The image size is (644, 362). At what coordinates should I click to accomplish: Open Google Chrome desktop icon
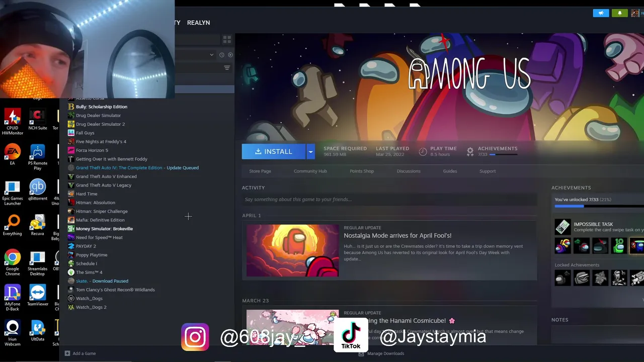click(13, 263)
